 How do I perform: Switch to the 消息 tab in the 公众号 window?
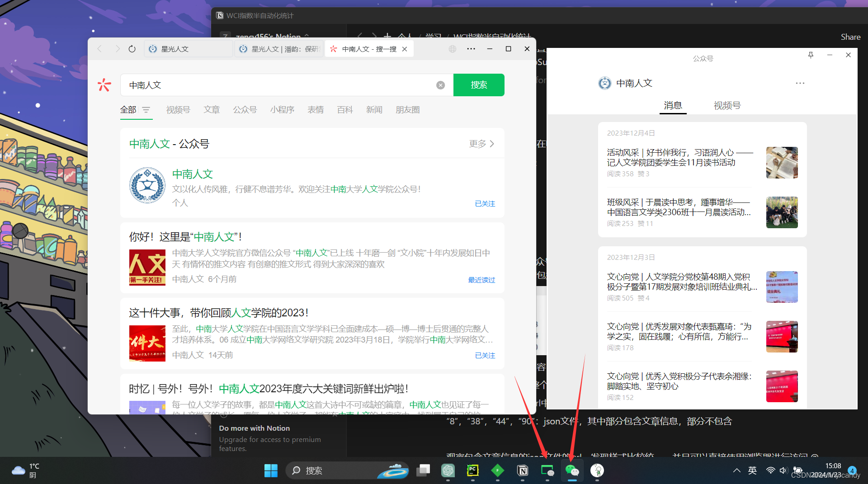pyautogui.click(x=673, y=105)
